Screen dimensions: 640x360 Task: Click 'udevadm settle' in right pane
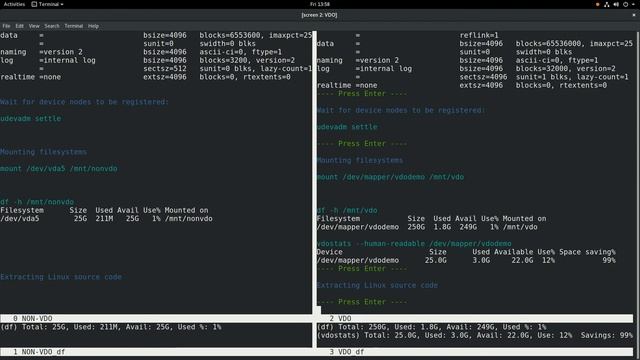coord(347,127)
